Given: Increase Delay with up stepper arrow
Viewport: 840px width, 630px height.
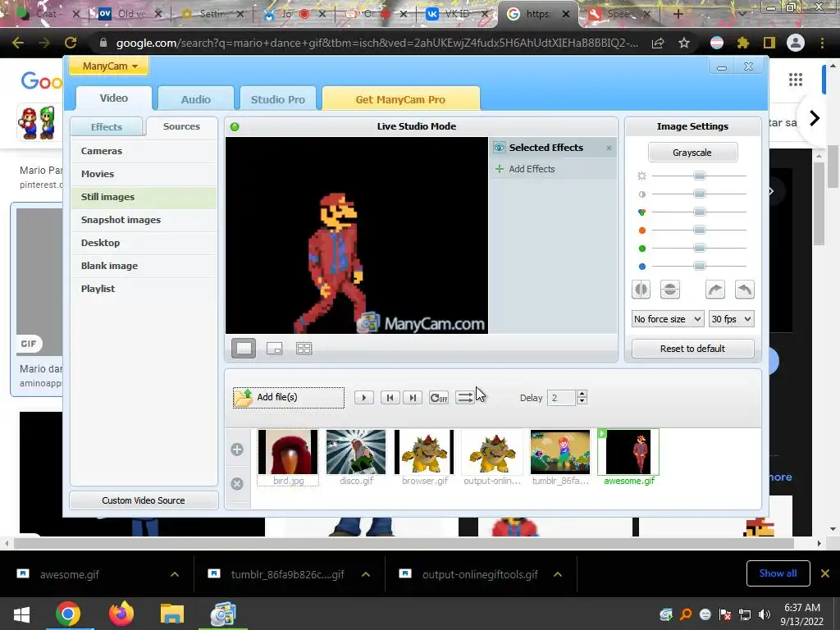Looking at the screenshot, I should pos(582,394).
